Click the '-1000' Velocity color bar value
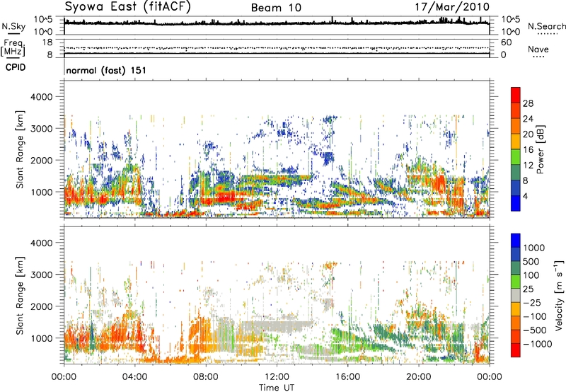The image size is (566, 392). (x=538, y=344)
